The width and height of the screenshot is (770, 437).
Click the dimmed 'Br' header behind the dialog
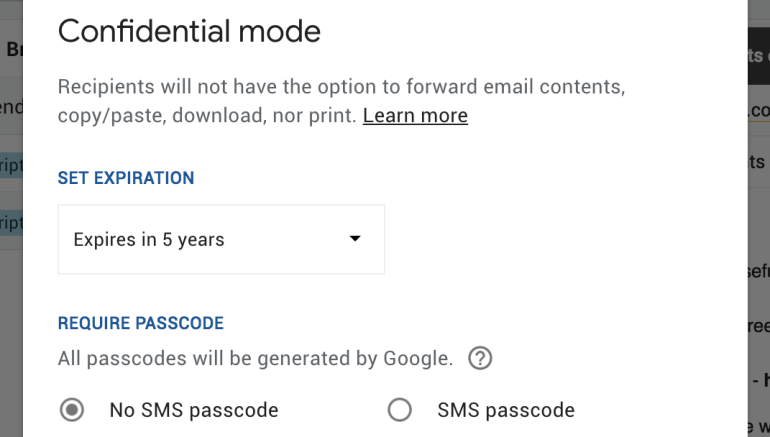pos(12,48)
